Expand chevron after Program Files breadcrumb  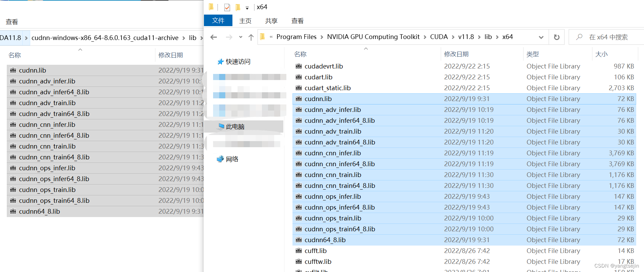[322, 37]
